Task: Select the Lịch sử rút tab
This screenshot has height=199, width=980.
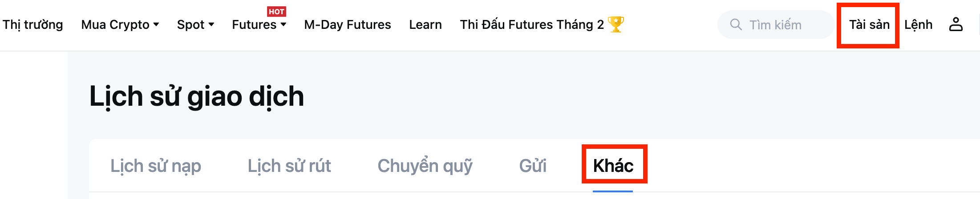Action: [289, 166]
